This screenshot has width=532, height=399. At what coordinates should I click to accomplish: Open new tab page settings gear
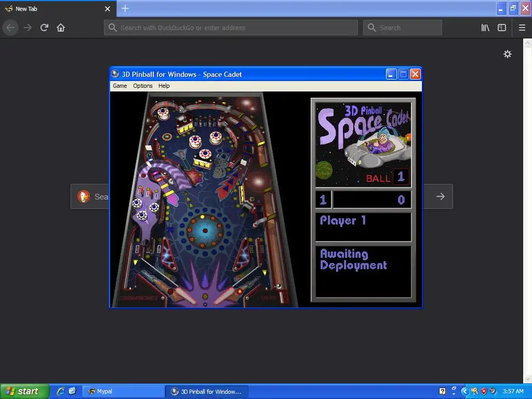coord(508,54)
